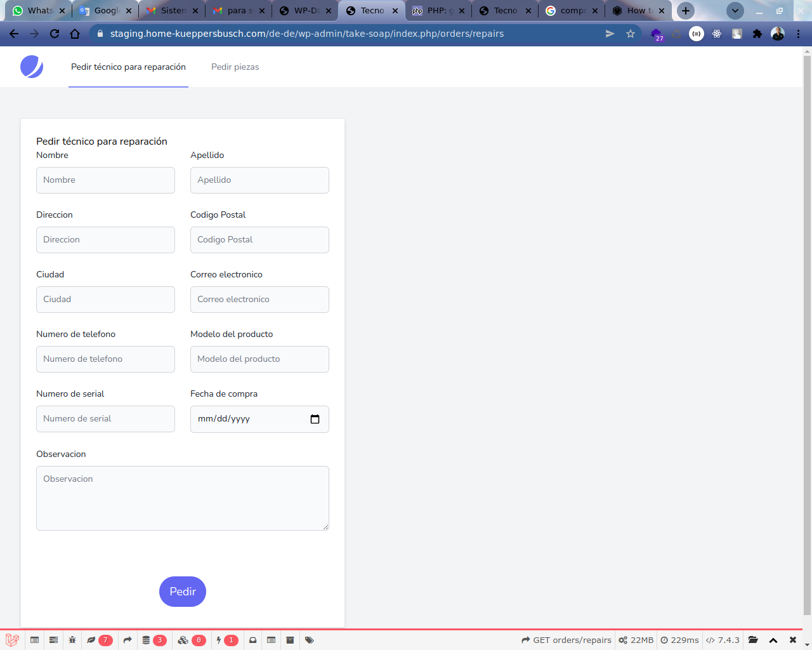Click into the Observacion text area

183,498
